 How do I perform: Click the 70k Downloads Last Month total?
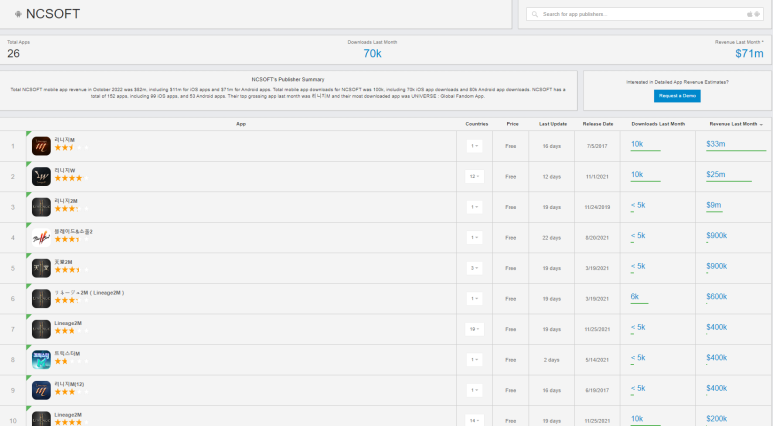[x=372, y=54]
